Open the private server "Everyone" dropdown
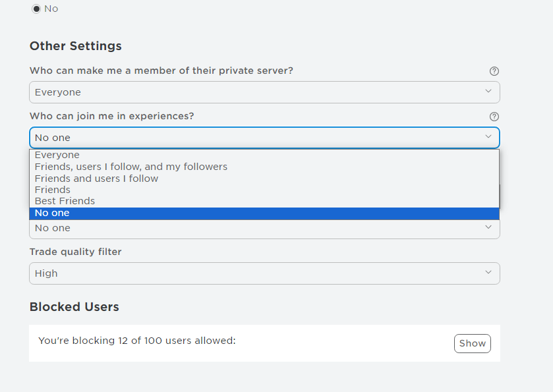 coord(264,92)
